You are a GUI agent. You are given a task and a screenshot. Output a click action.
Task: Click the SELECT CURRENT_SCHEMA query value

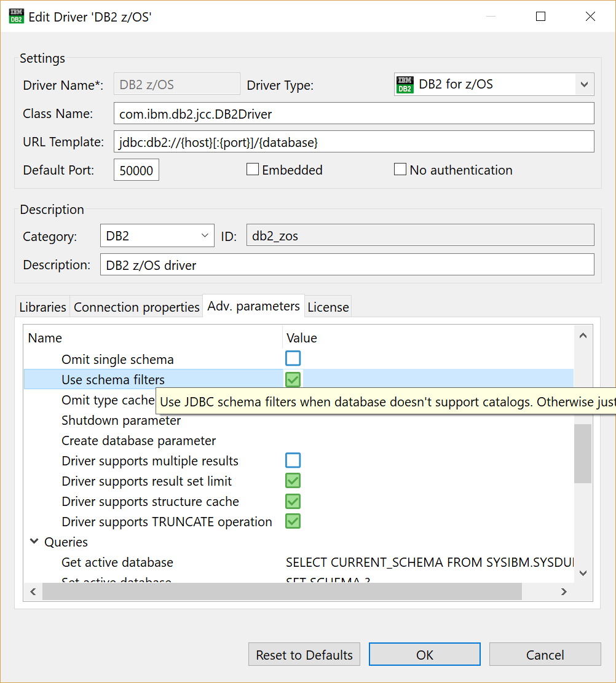click(430, 563)
